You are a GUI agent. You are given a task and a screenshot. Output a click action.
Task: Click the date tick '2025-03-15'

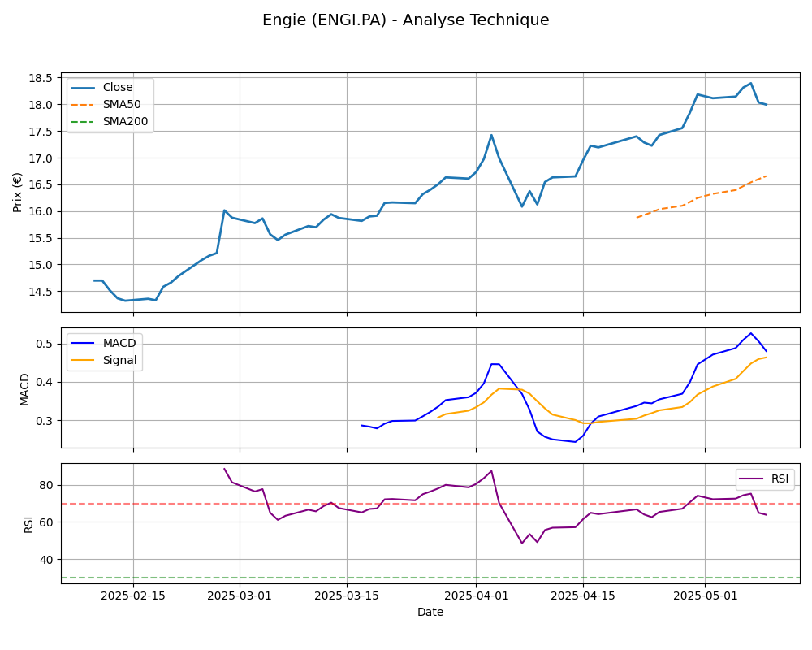point(347,596)
